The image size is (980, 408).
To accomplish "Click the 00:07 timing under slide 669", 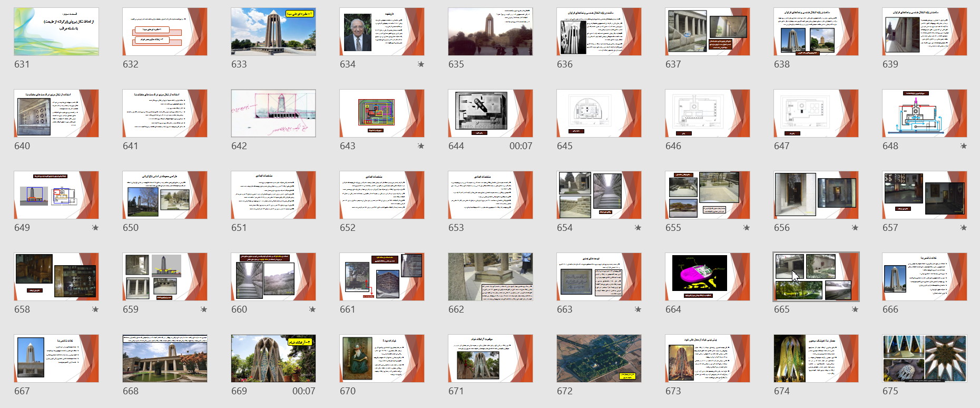I will pyautogui.click(x=303, y=391).
